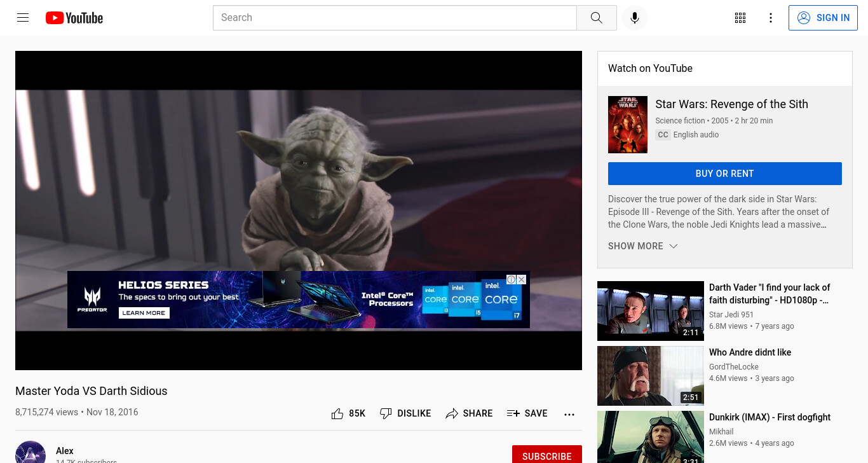The height and width of the screenshot is (463, 868).
Task: Click '8,715,274 views' text
Action: pyautogui.click(x=46, y=412)
